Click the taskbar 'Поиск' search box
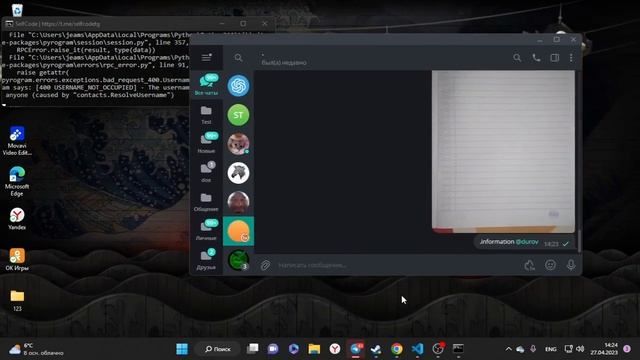Image resolution: width=640 pixels, height=360 pixels. point(218,349)
